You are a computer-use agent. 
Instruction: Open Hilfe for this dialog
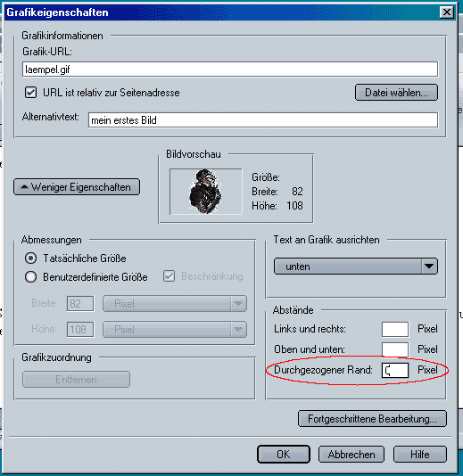click(x=420, y=454)
